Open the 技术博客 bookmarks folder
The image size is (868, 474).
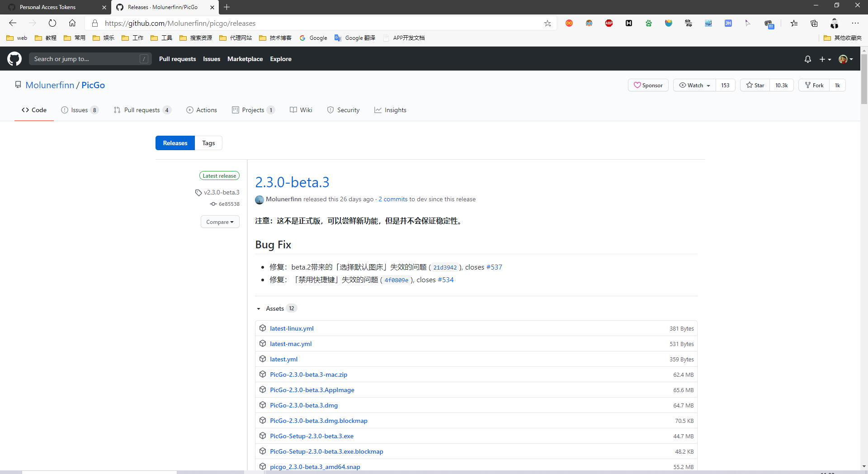(x=275, y=38)
